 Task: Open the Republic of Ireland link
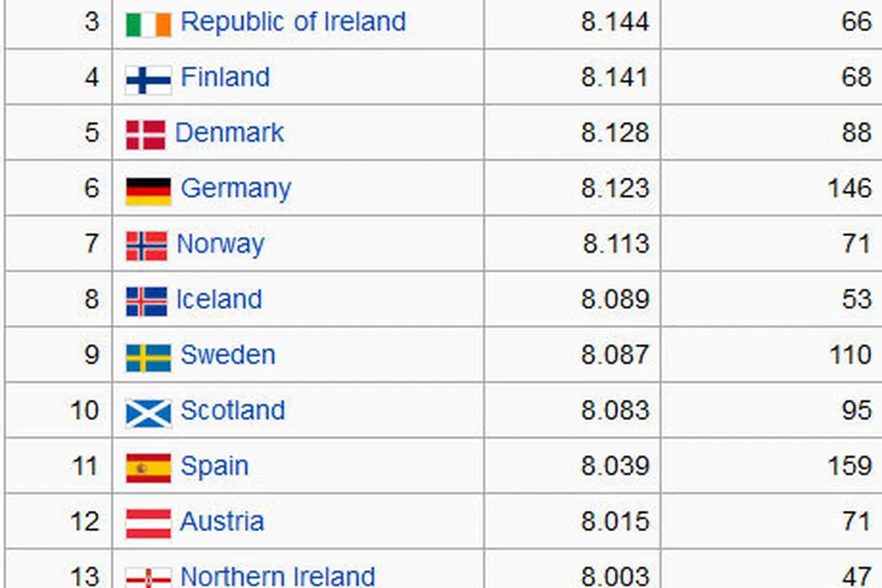click(293, 22)
